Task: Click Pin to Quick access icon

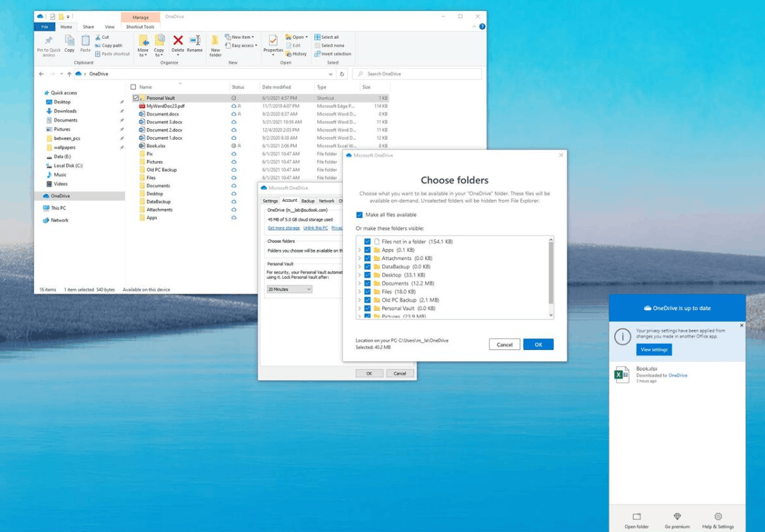Action: (x=48, y=41)
